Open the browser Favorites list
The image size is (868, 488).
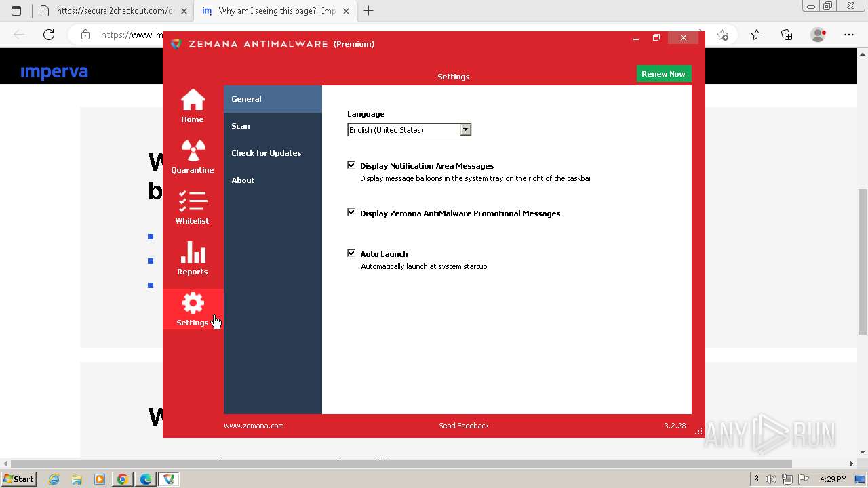(x=757, y=35)
